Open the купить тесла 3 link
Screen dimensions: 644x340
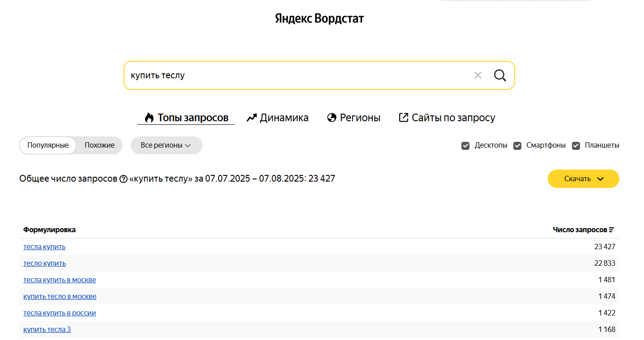pos(47,330)
